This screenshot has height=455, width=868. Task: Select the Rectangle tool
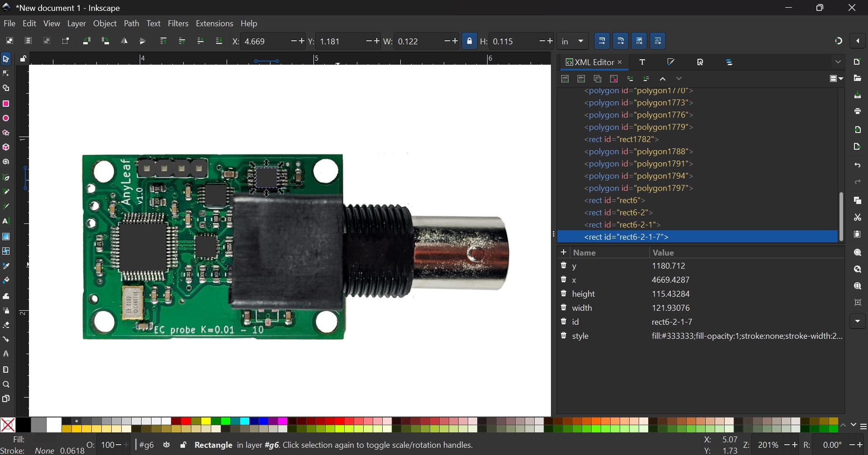[x=6, y=104]
